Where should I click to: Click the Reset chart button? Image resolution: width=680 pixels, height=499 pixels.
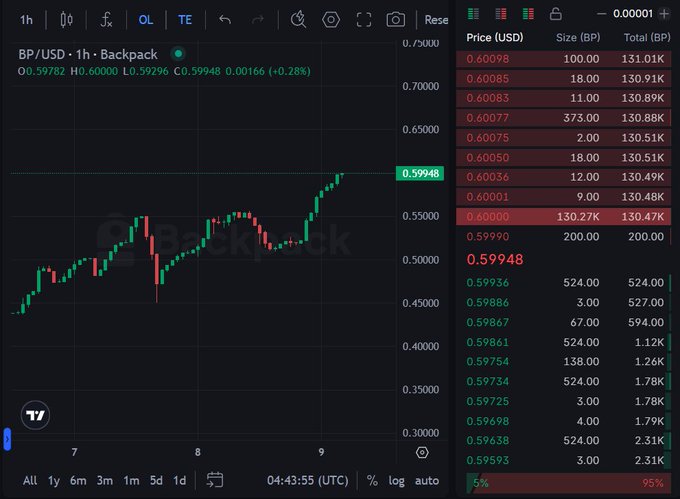coord(436,20)
